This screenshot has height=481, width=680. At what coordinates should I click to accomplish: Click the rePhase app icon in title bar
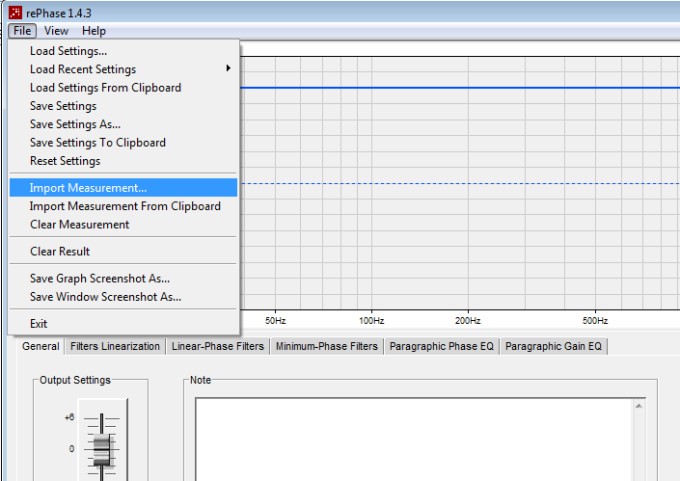click(15, 13)
